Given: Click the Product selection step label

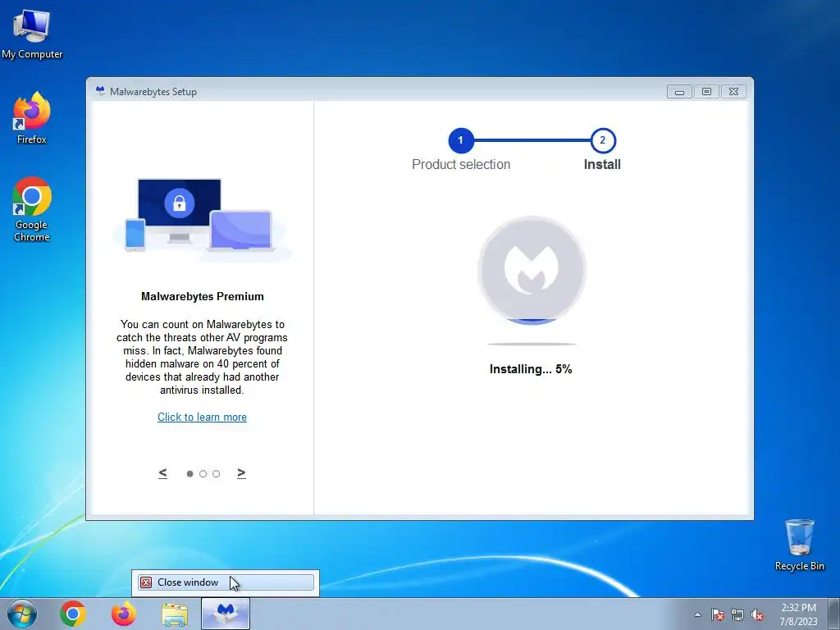Looking at the screenshot, I should [461, 164].
